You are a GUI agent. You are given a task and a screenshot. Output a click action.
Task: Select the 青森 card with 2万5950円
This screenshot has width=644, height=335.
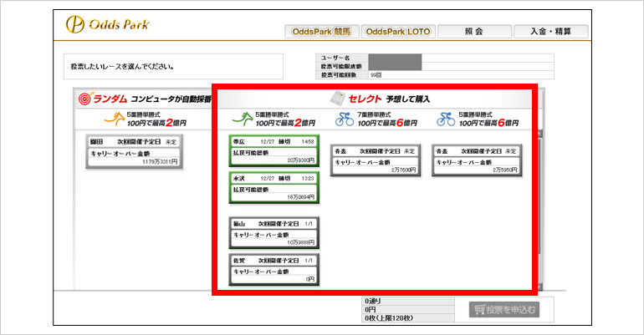pos(477,160)
